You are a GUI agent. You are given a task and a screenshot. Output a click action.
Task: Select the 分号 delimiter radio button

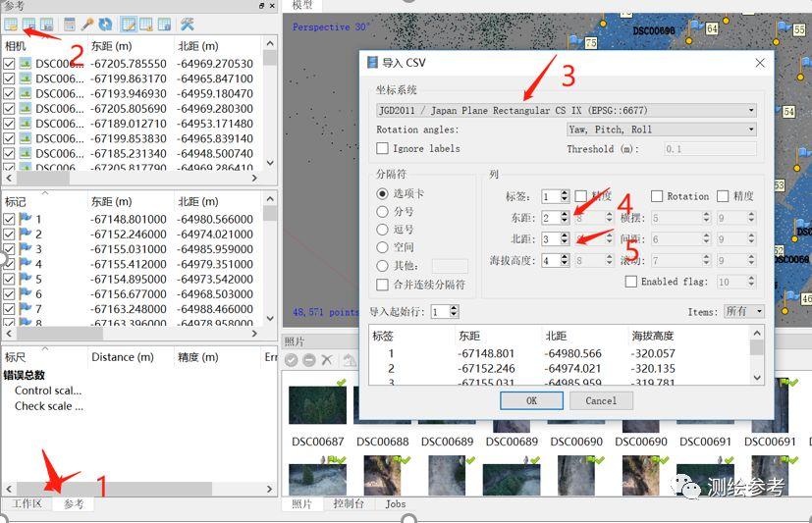[x=382, y=212]
